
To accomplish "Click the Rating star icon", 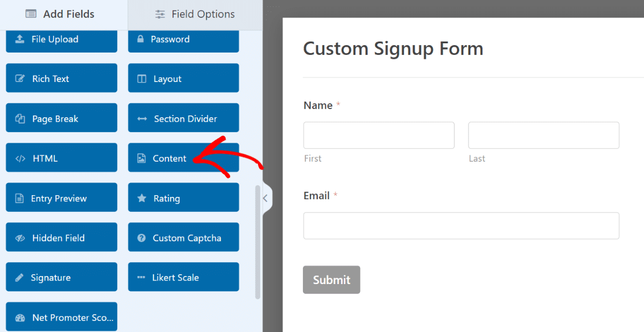I will click(141, 199).
